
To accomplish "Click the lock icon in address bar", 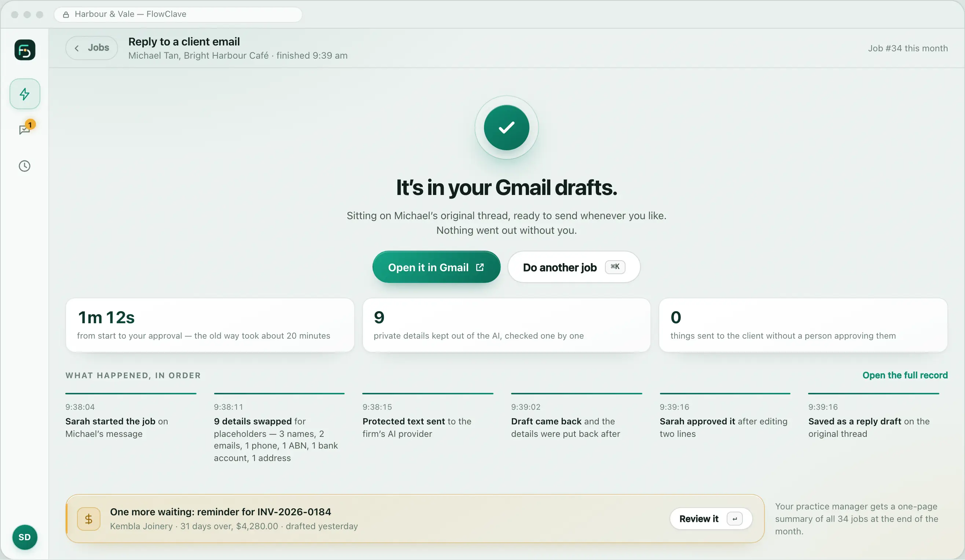I will [66, 15].
